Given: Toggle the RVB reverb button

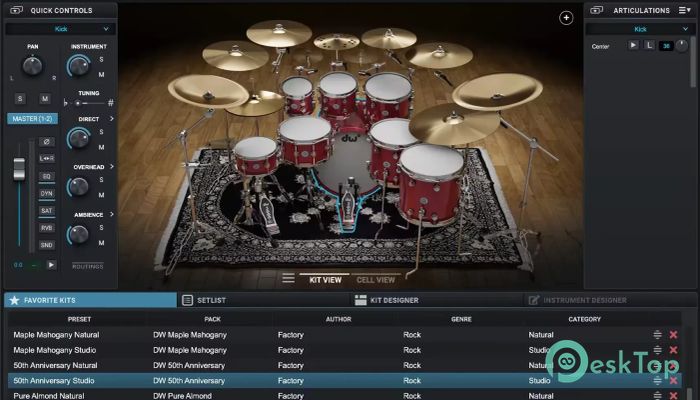Looking at the screenshot, I should (46, 228).
